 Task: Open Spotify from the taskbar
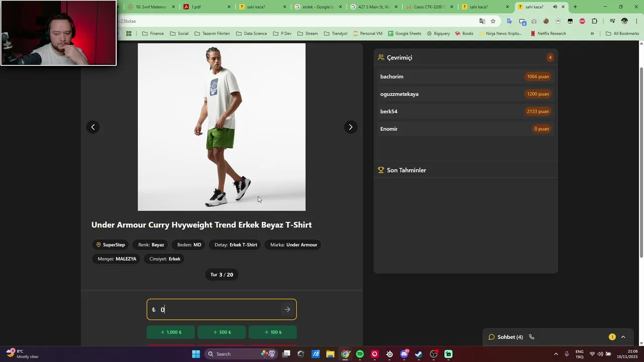coord(360,354)
